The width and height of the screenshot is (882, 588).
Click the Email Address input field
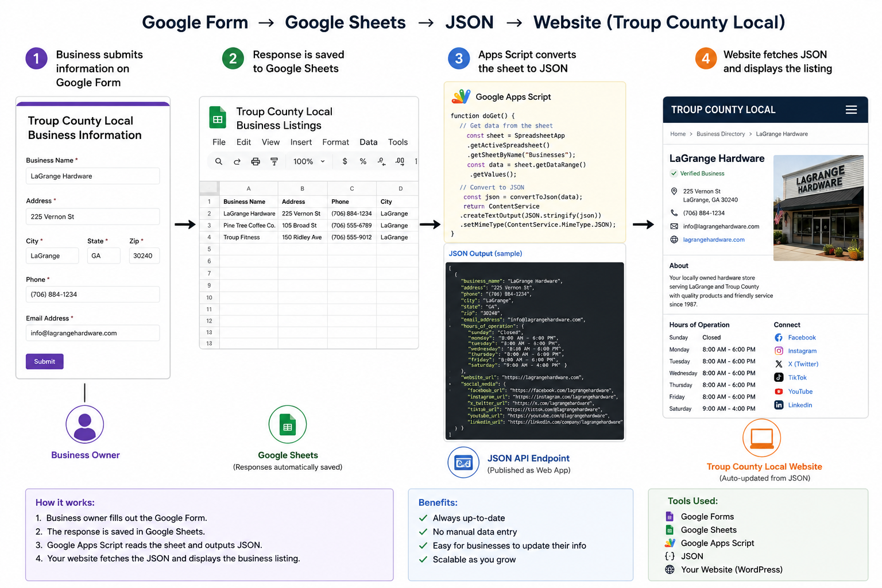point(92,333)
